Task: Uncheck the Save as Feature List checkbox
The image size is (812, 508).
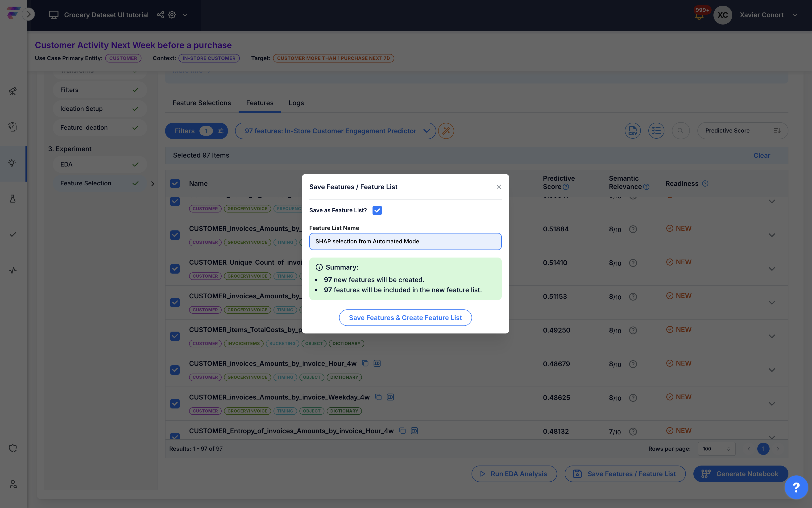Action: pos(377,210)
